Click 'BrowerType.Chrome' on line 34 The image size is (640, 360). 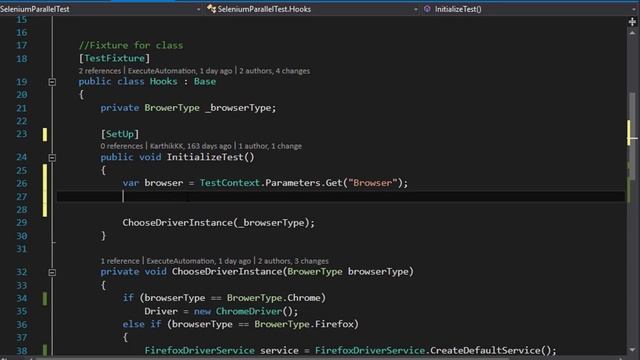point(273,298)
